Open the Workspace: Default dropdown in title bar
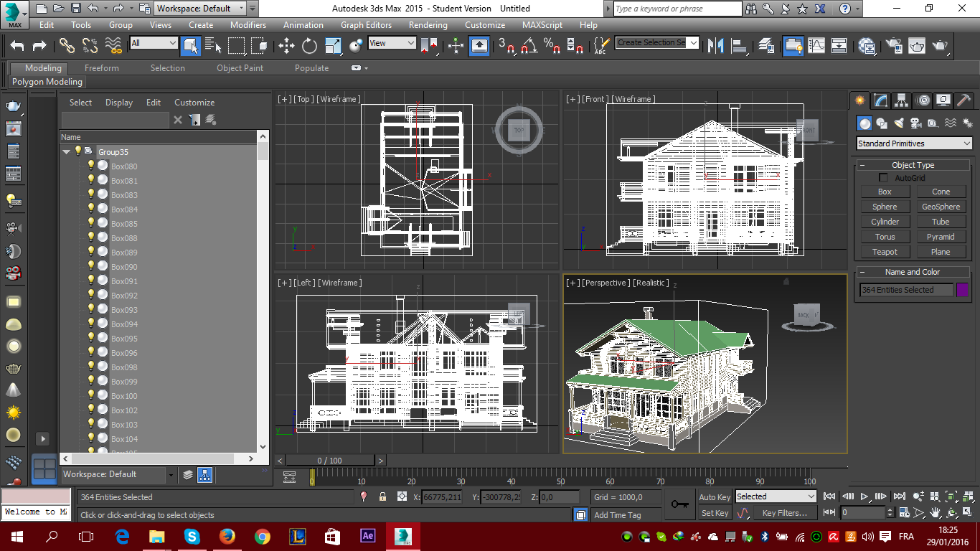Viewport: 980px width, 551px height. tap(201, 9)
